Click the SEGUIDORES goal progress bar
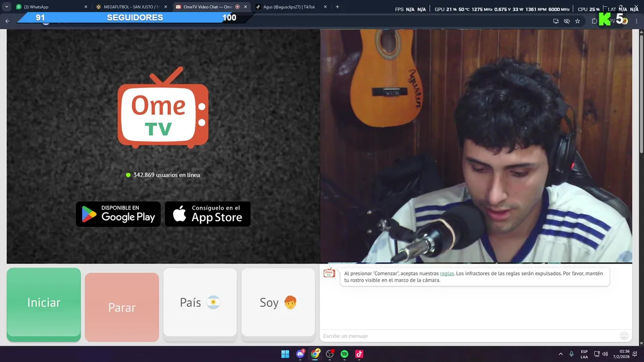This screenshot has height=362, width=644. tap(136, 18)
